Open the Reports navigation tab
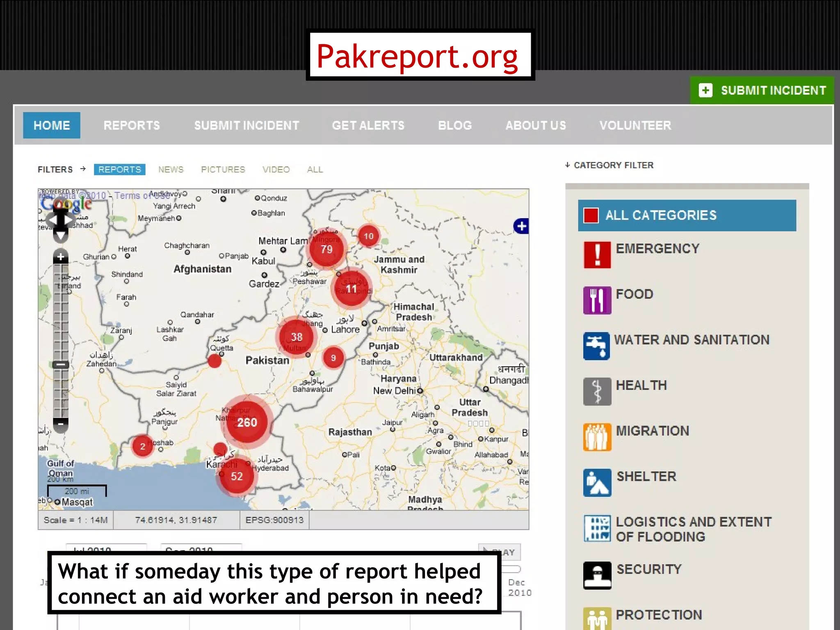Screen dimensions: 840x630 (132, 125)
